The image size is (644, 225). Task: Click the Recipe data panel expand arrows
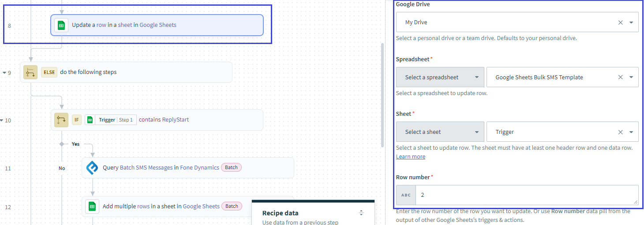click(361, 213)
